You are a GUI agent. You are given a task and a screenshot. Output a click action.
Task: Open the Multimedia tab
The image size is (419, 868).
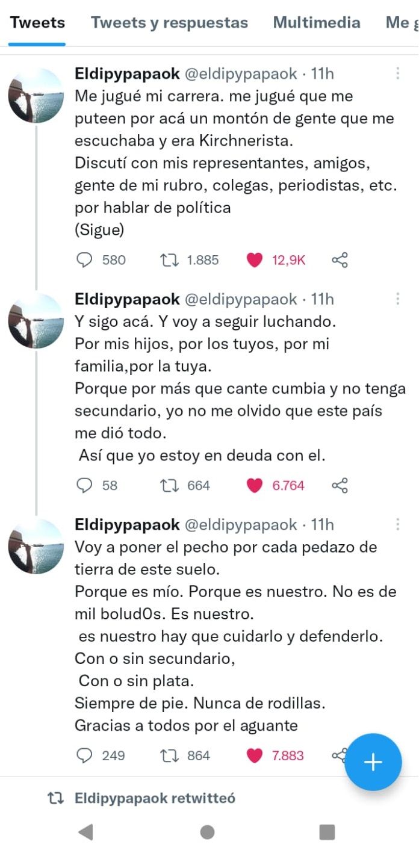tap(317, 23)
